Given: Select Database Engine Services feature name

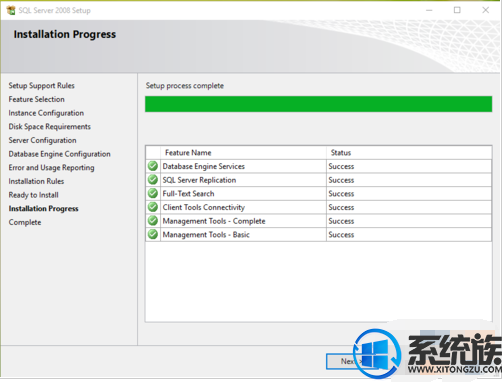Looking at the screenshot, I should pos(204,166).
